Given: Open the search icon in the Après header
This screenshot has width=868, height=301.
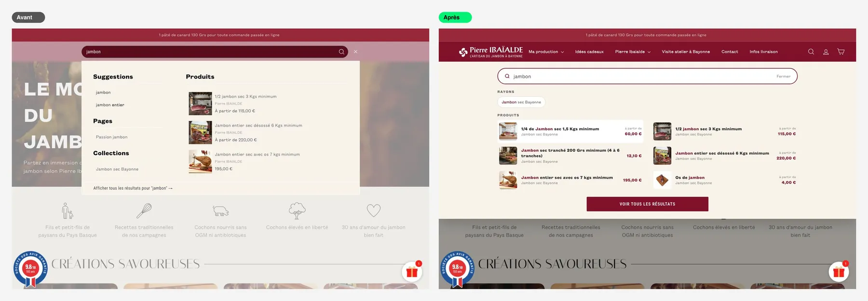Looking at the screenshot, I should [811, 52].
